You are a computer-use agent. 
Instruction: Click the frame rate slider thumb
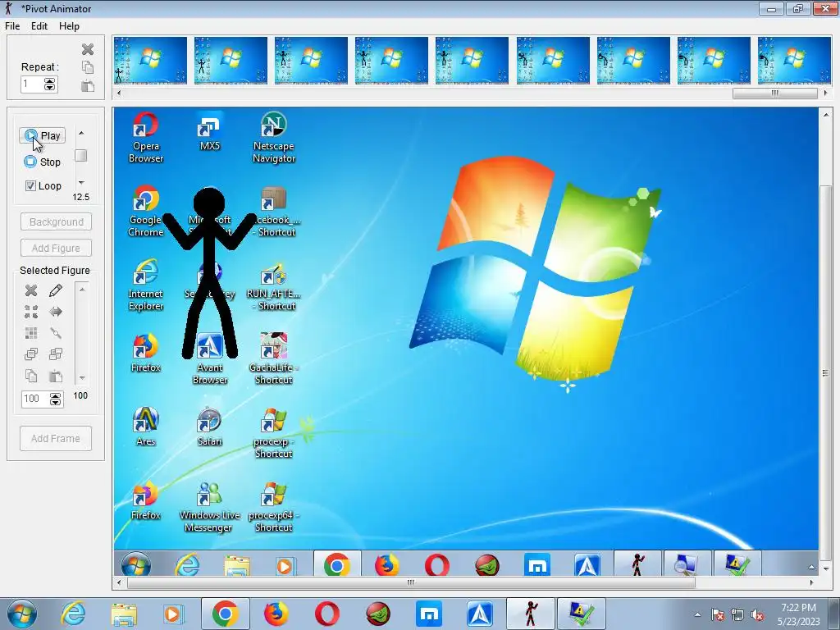click(81, 155)
